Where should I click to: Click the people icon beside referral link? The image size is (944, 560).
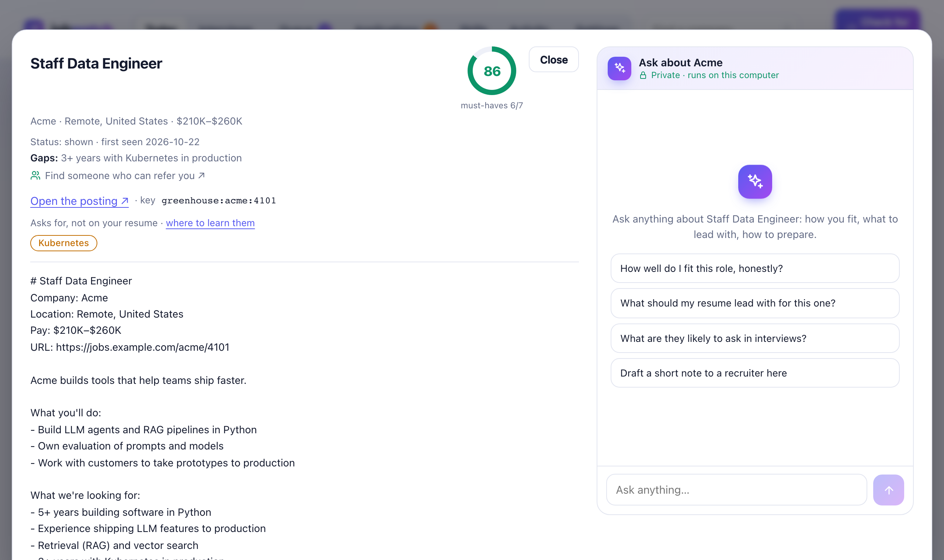click(x=35, y=175)
